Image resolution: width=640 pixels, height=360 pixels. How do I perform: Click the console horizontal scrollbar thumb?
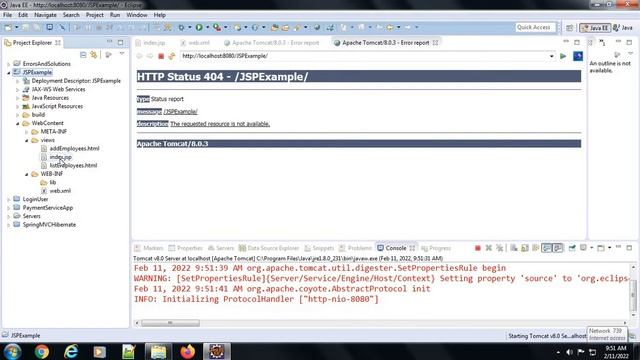pos(170,323)
